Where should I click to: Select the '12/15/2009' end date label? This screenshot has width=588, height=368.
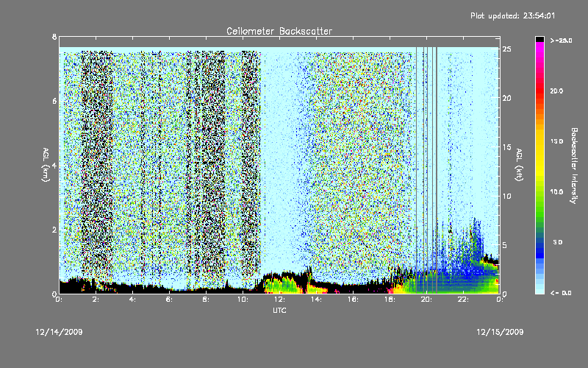(500, 332)
